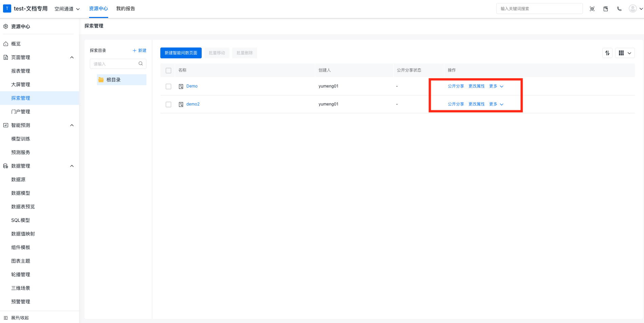This screenshot has height=323, width=644.
Task: Click the 数据管理 database icon
Action: pyautogui.click(x=6, y=166)
